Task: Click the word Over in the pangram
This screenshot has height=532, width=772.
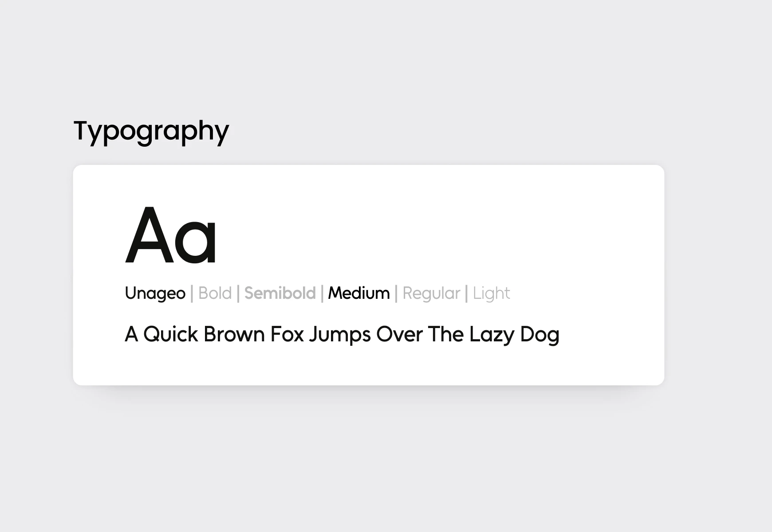Action: 399,334
